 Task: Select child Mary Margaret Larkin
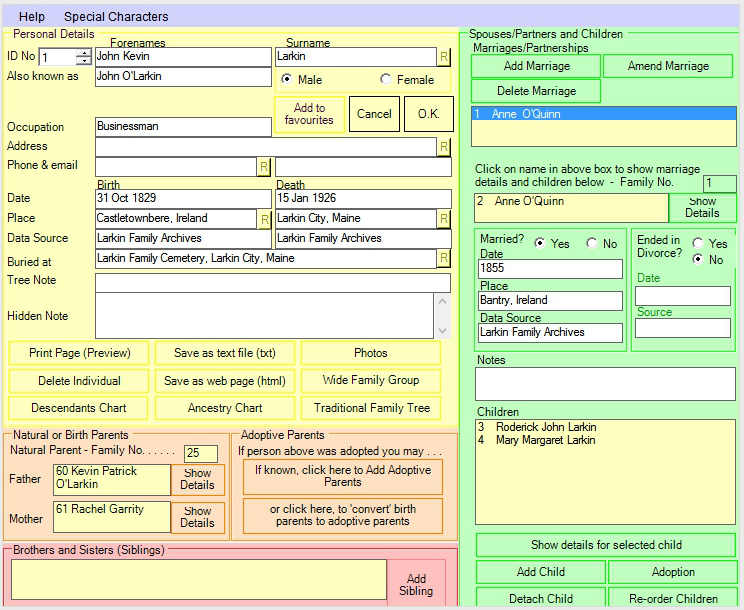(605, 440)
